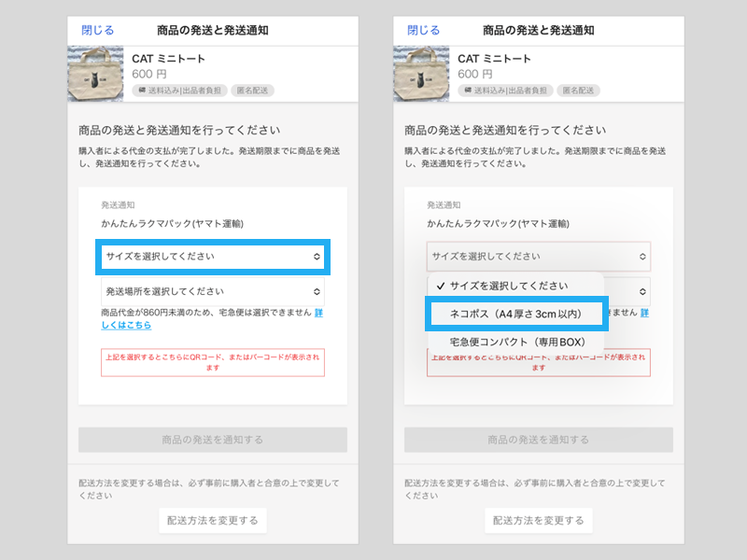The height and width of the screenshot is (560, 747).
Task: Open 発送場所を選択してください dropdown in left screen
Action: (x=213, y=291)
